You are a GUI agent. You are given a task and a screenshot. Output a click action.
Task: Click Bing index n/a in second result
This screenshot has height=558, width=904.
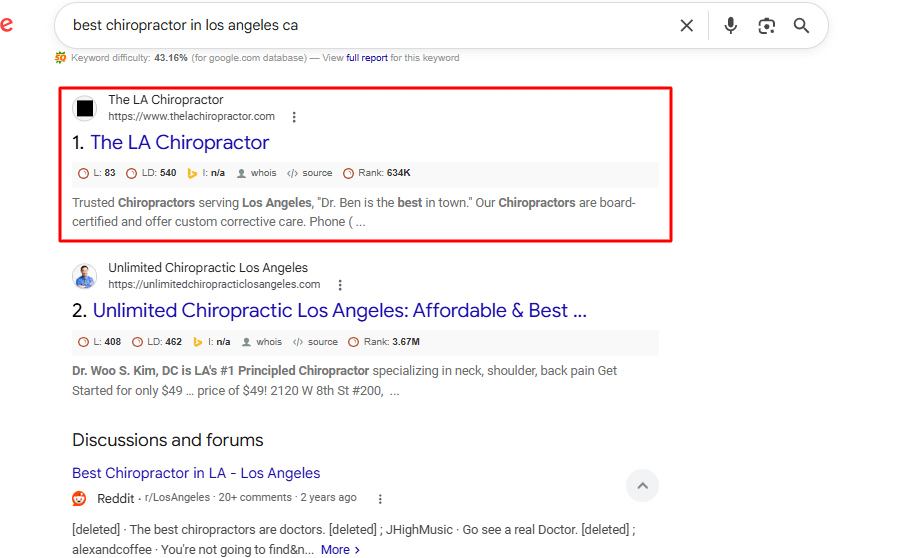(x=212, y=342)
